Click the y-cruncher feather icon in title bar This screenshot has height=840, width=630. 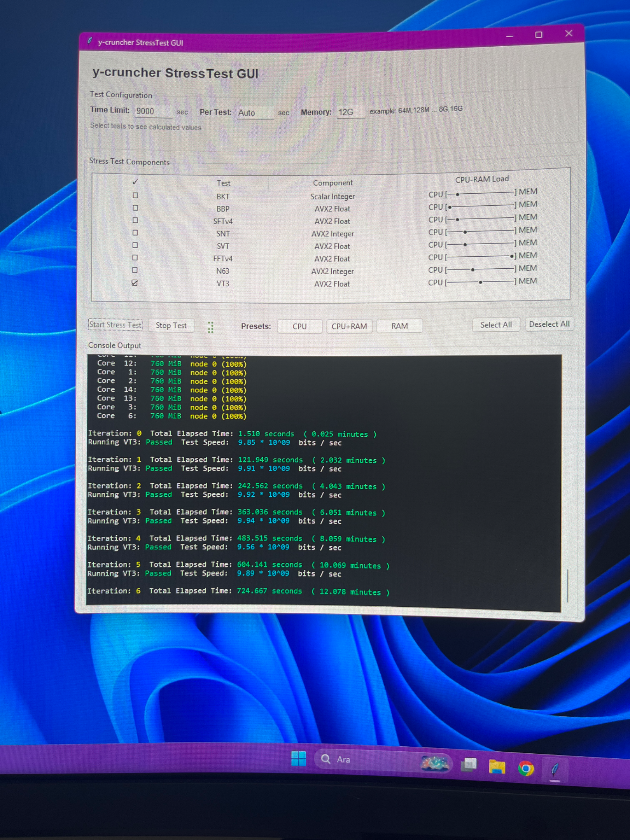click(90, 41)
